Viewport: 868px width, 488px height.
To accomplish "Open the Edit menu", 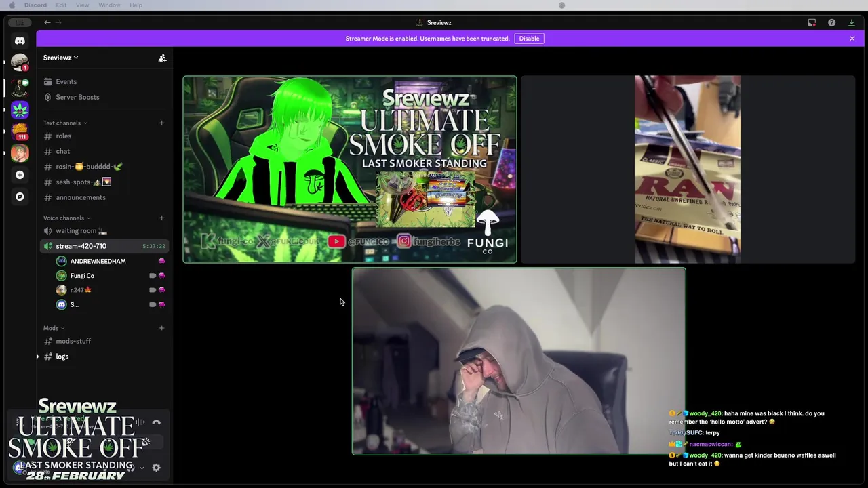I will tap(61, 5).
